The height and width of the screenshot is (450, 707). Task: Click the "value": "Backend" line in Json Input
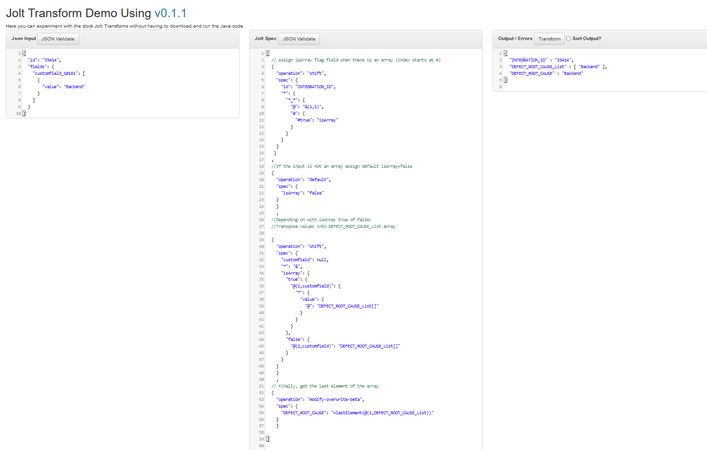click(63, 87)
